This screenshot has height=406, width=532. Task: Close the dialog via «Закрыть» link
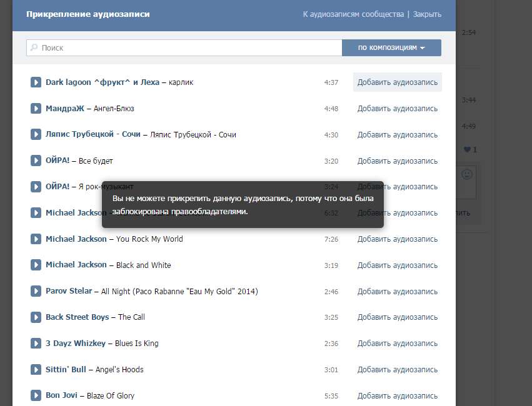(x=427, y=14)
